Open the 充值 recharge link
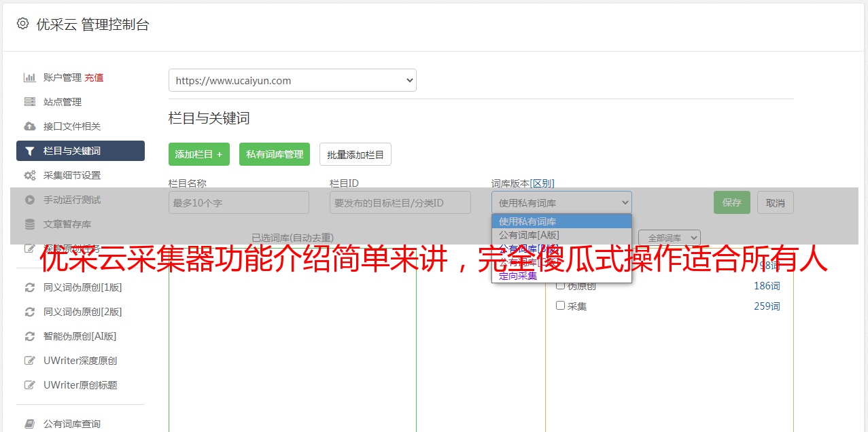Image resolution: width=868 pixels, height=432 pixels. point(94,77)
